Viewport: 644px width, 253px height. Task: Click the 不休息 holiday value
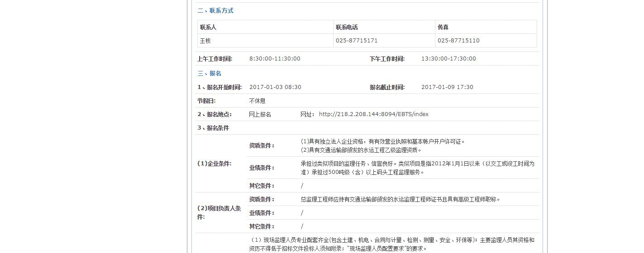(257, 101)
